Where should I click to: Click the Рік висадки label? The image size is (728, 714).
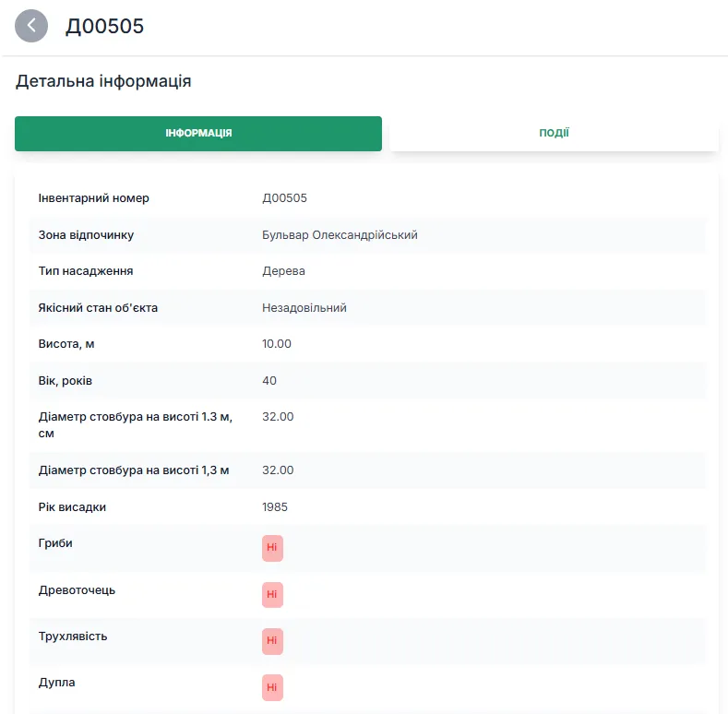[x=72, y=507]
